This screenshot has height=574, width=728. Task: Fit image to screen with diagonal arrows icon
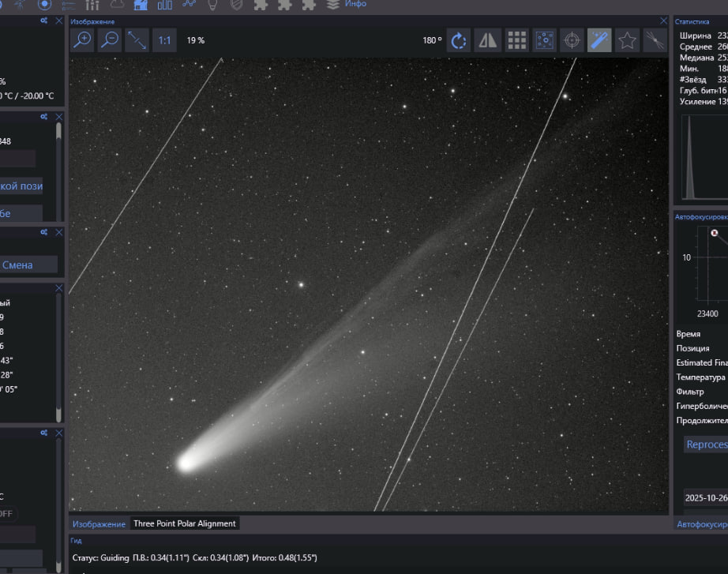(137, 40)
